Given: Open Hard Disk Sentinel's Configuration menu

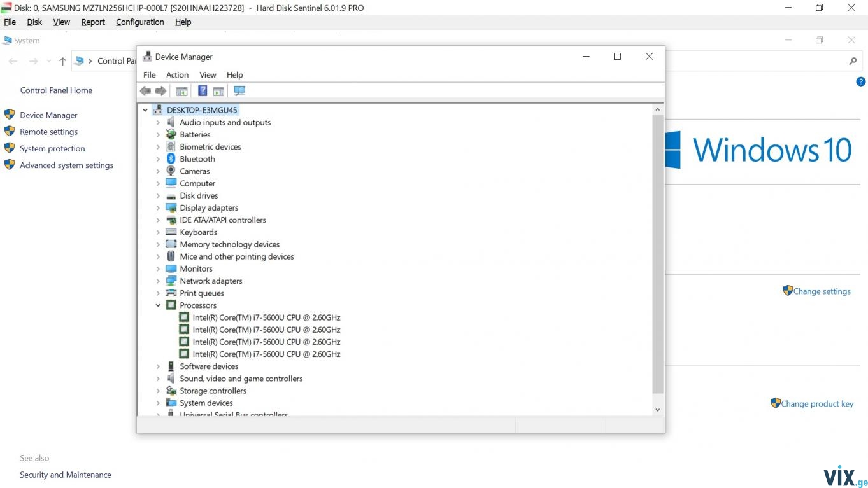Looking at the screenshot, I should [140, 22].
